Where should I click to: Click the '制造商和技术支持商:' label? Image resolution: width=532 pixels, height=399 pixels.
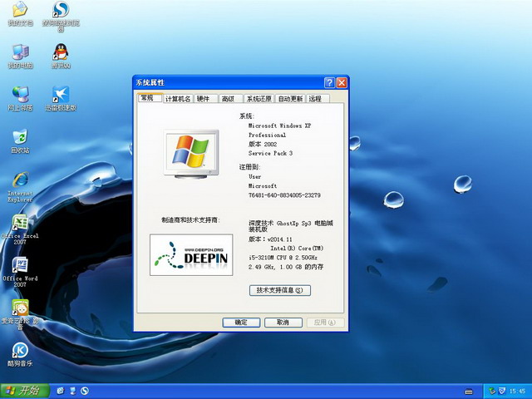pos(190,220)
